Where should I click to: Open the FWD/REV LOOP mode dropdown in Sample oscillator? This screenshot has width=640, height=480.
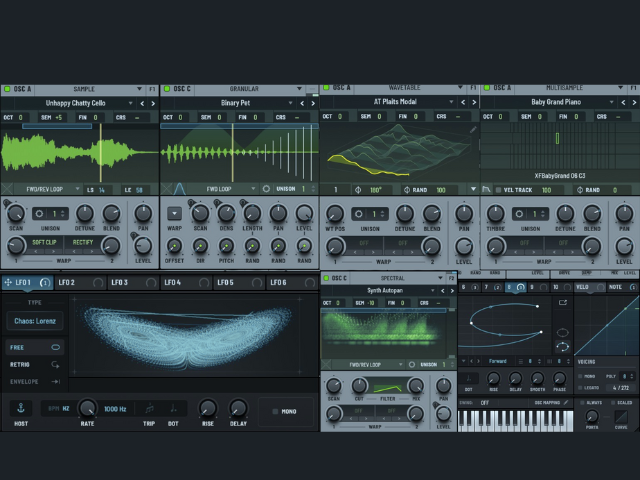(x=50, y=189)
